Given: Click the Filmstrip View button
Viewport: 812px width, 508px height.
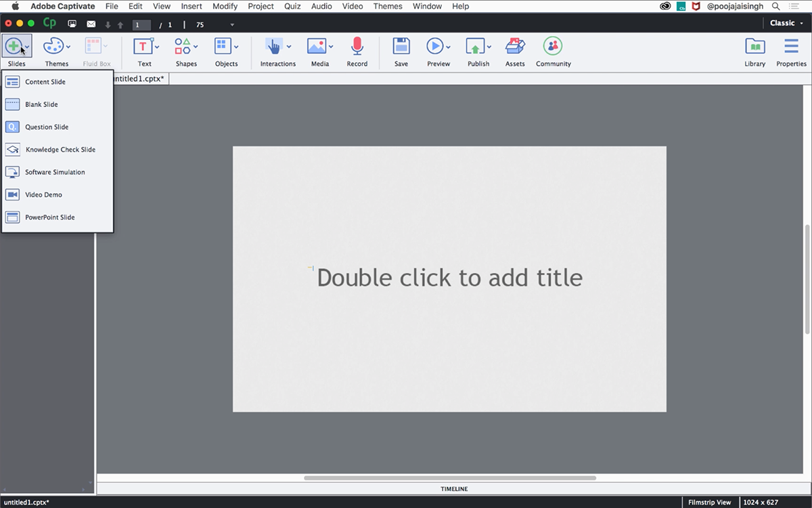Looking at the screenshot, I should pyautogui.click(x=709, y=502).
